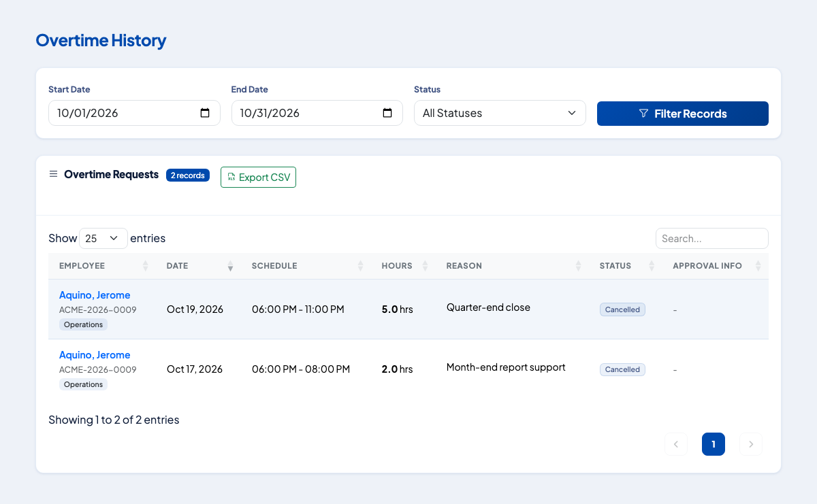Click Operations tag in the Oct 19 row

tap(83, 324)
